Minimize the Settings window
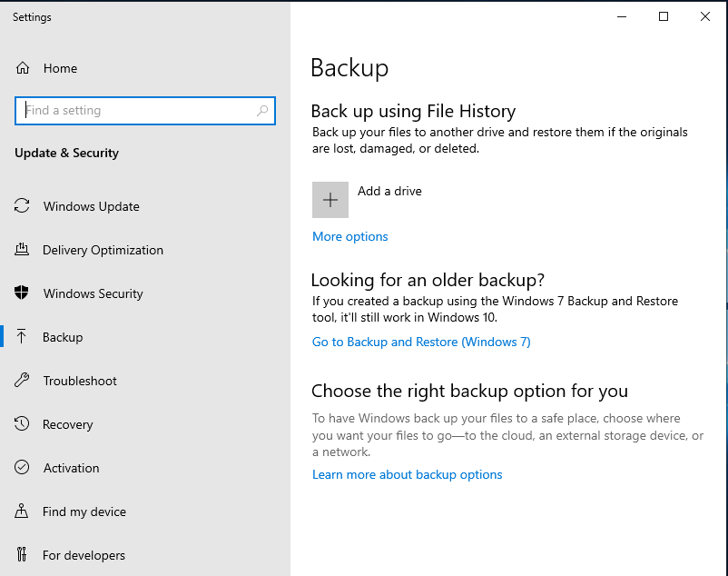 pyautogui.click(x=622, y=16)
